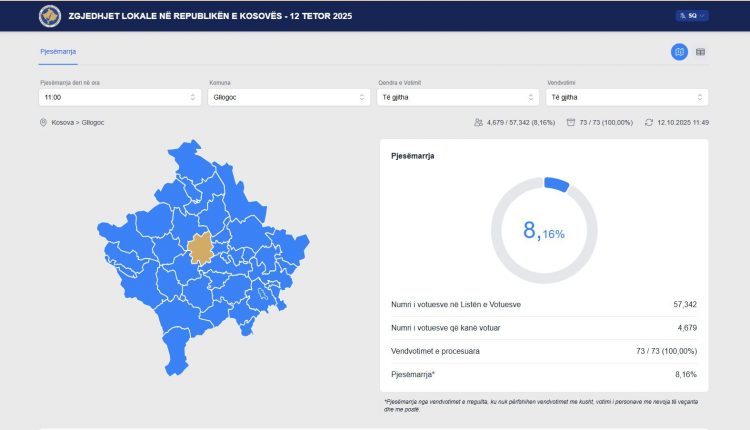Open the 11:00 turnout hour dropdown
Viewport: 750px width, 430px height.
point(120,97)
